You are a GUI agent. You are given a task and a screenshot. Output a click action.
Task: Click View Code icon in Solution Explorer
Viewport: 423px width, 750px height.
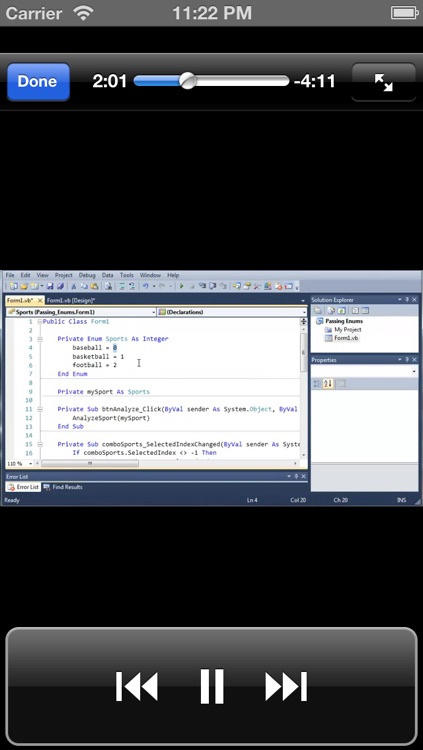[x=355, y=310]
